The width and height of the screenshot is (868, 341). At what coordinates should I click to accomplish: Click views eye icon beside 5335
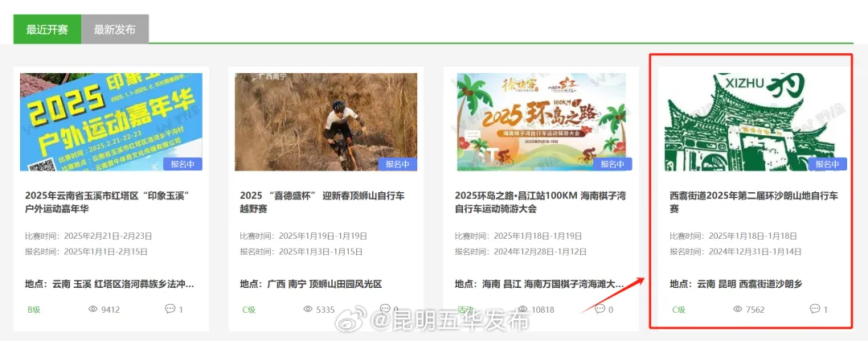tap(308, 309)
